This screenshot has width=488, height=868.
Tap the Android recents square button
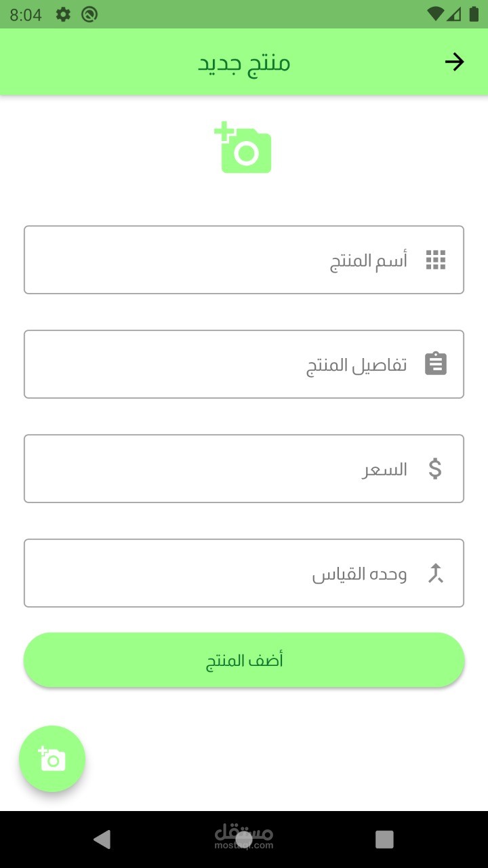384,840
